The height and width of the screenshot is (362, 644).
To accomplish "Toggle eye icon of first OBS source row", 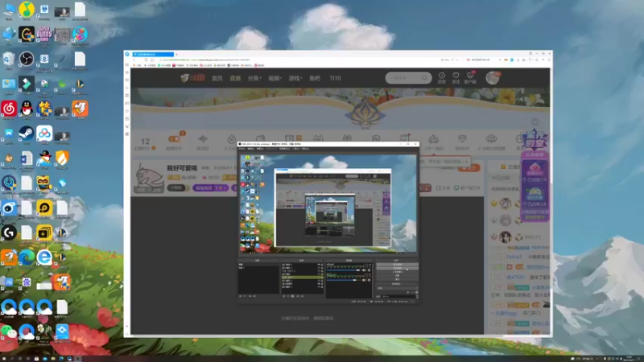I will click(x=319, y=265).
